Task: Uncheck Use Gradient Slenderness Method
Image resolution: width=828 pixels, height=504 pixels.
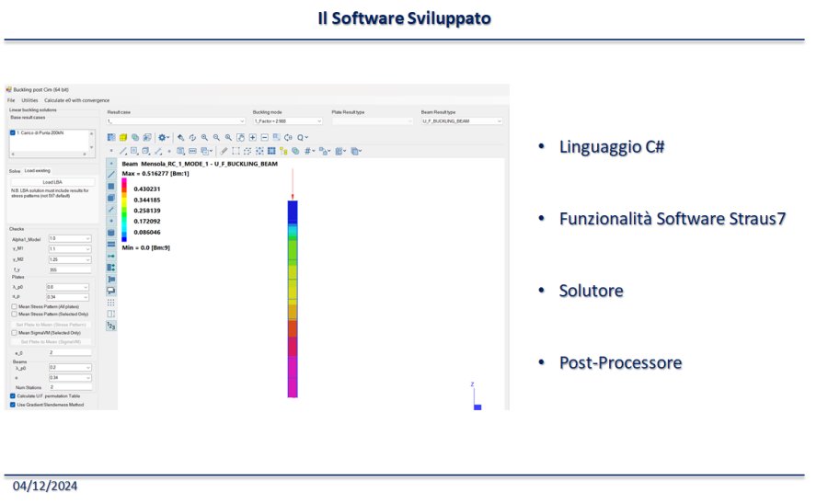Action: tap(13, 404)
